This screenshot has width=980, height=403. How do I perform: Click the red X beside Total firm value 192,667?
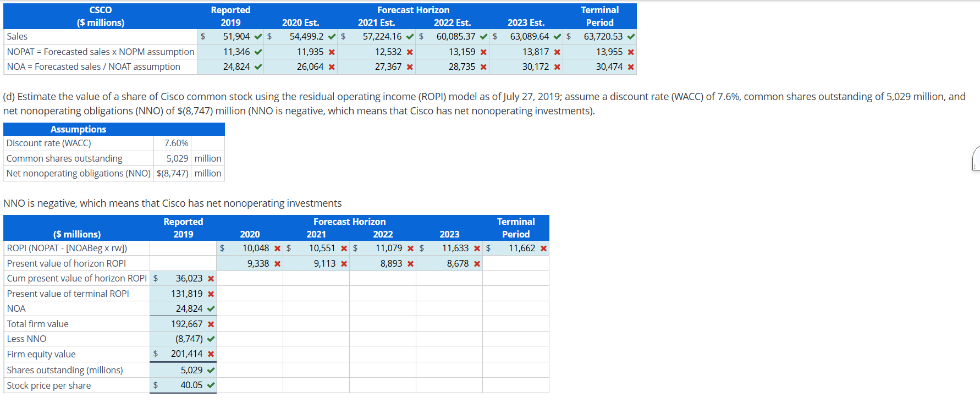point(211,324)
